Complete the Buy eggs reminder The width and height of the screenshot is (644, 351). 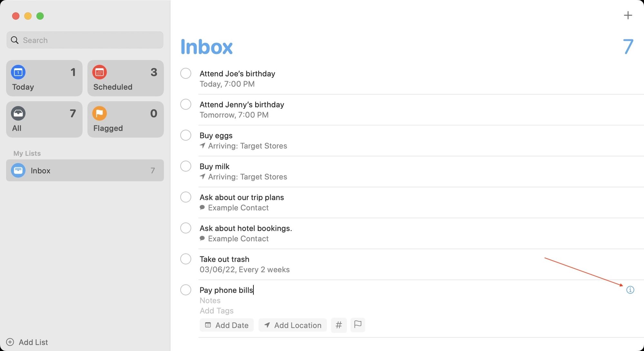coord(185,135)
